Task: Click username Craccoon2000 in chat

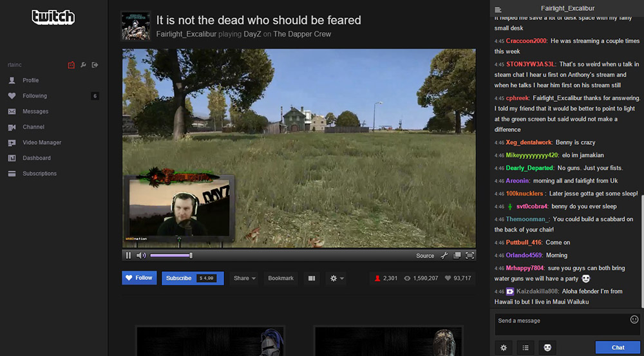Action: (x=526, y=41)
